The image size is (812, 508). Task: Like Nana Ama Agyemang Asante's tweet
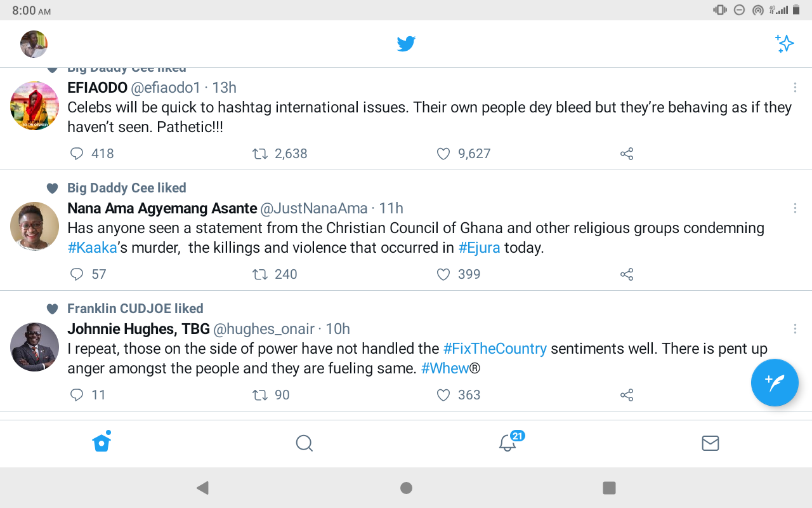click(x=443, y=274)
